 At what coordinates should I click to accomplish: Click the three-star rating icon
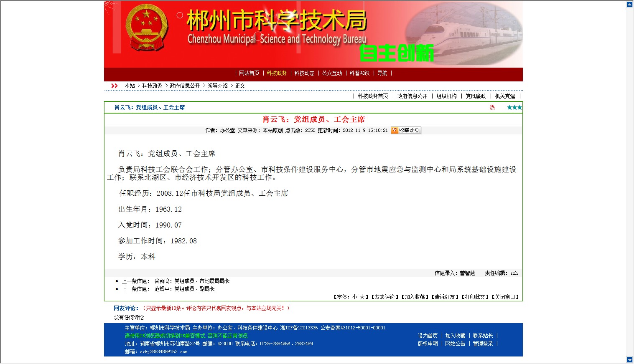[514, 107]
